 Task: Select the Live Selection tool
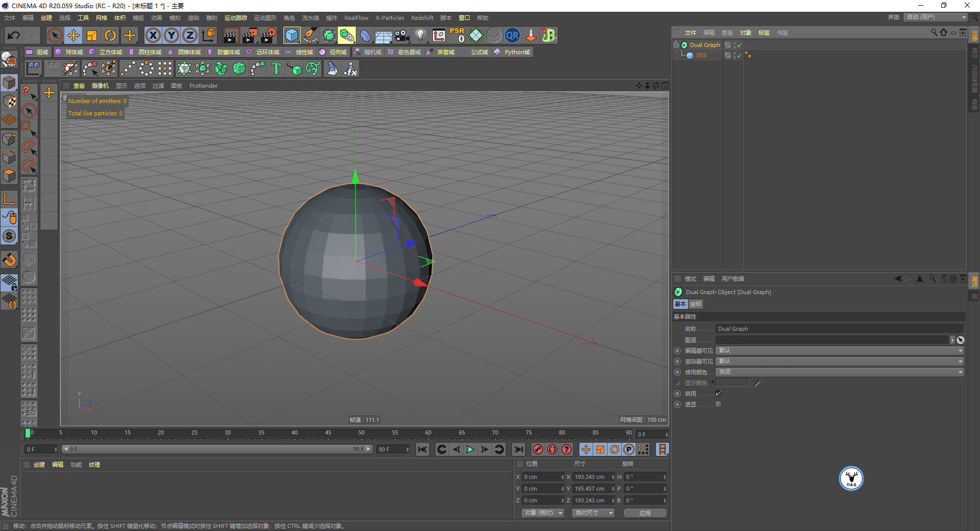(55, 35)
